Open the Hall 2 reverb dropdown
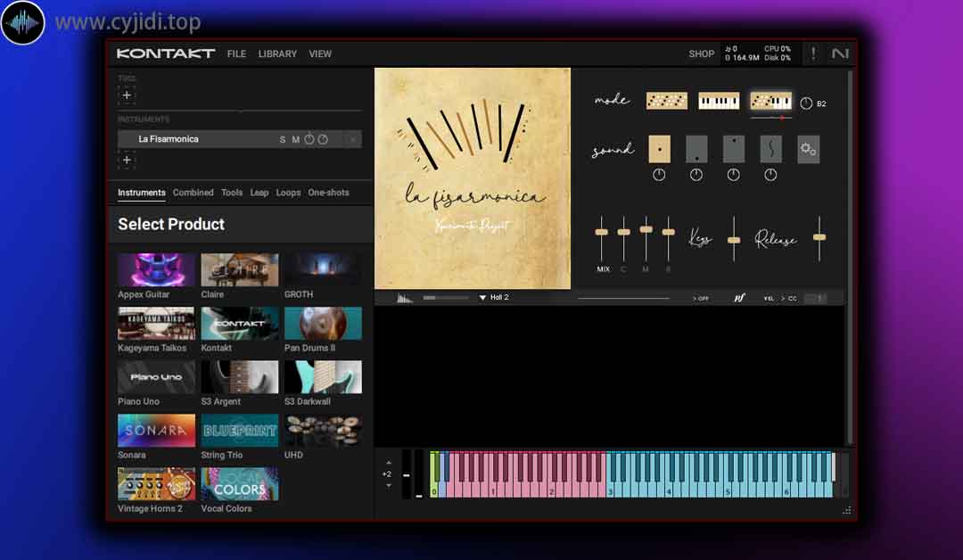963x560 pixels. coord(494,297)
